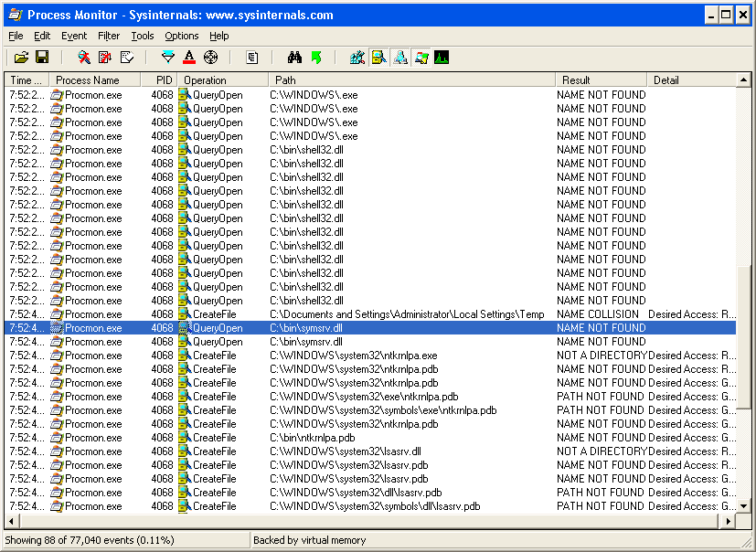Screen dimensions: 756x552
Task: Click the binoculars Find icon
Action: tap(294, 58)
